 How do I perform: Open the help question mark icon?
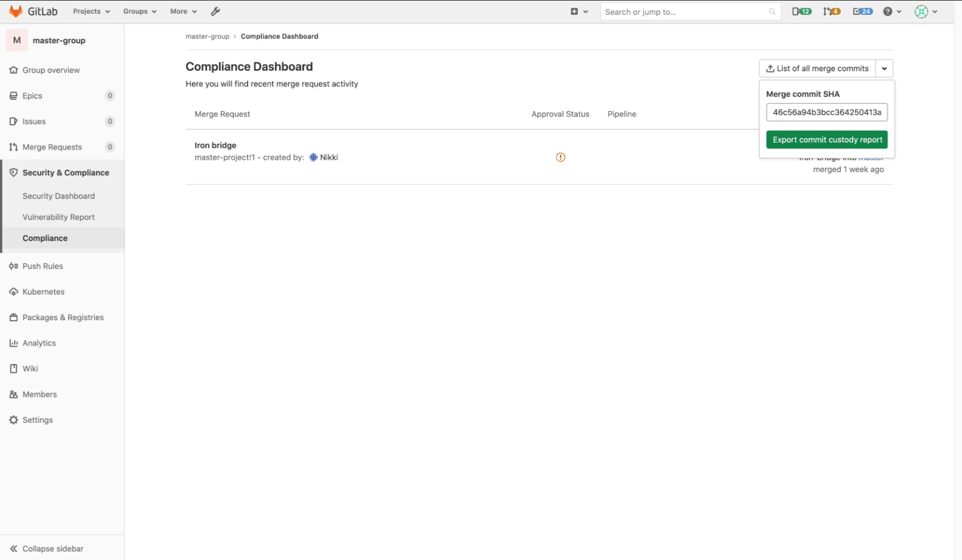point(888,11)
